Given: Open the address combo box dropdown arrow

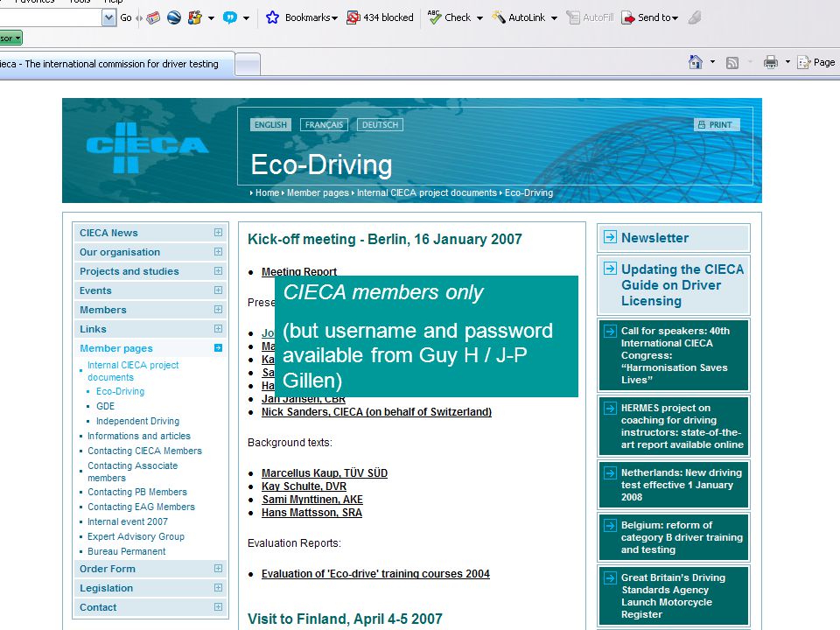Looking at the screenshot, I should (x=108, y=18).
